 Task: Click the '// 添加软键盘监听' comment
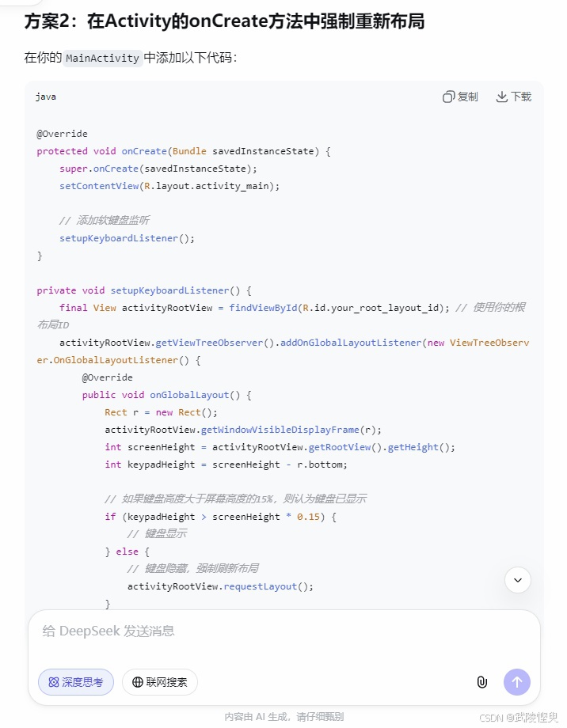104,221
